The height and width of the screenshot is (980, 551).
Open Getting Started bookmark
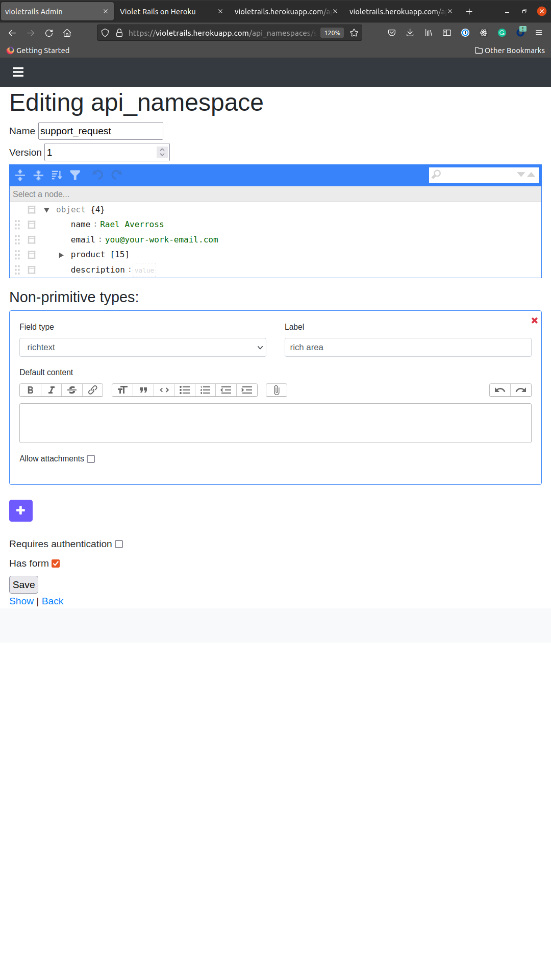pos(38,50)
